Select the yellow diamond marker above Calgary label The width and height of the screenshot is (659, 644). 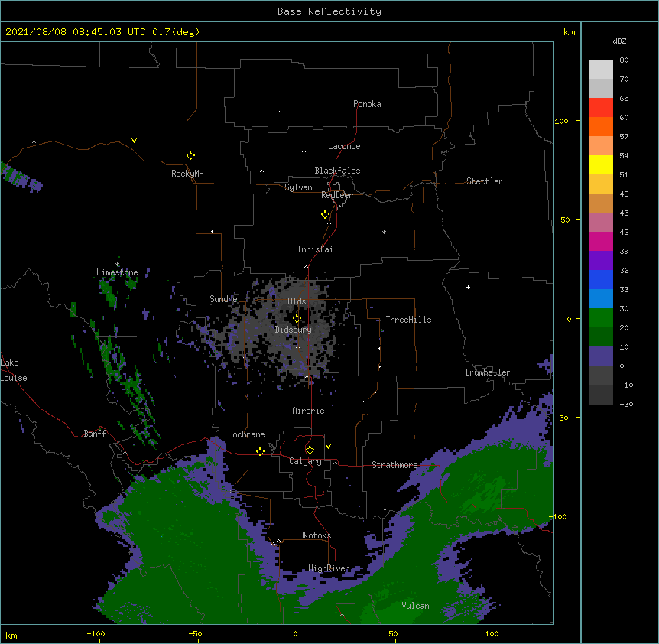tap(310, 450)
